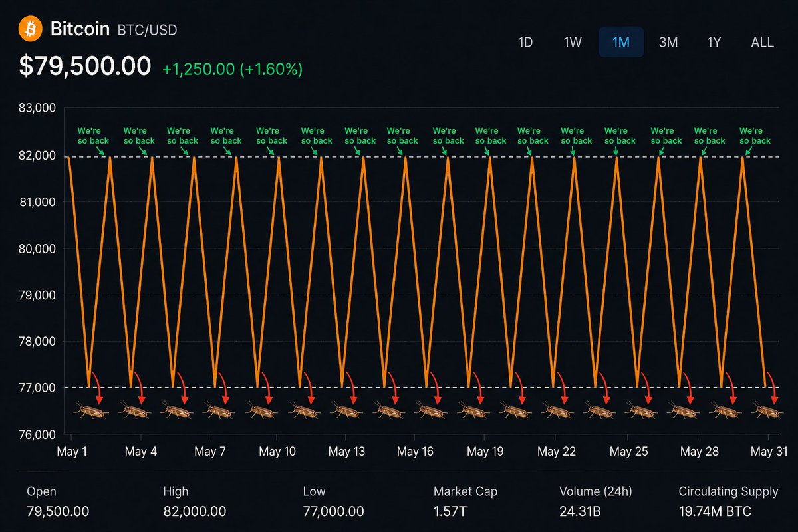Click the BTC/USD pair label
Viewport: 798px width, 532px height.
pos(147,30)
